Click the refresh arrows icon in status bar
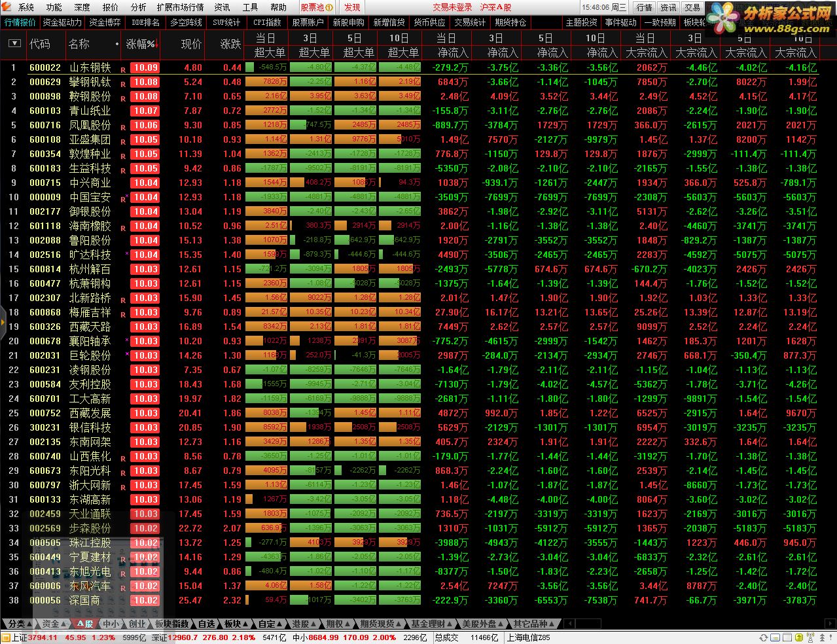Image resolution: width=837 pixels, height=644 pixels. 763,637
